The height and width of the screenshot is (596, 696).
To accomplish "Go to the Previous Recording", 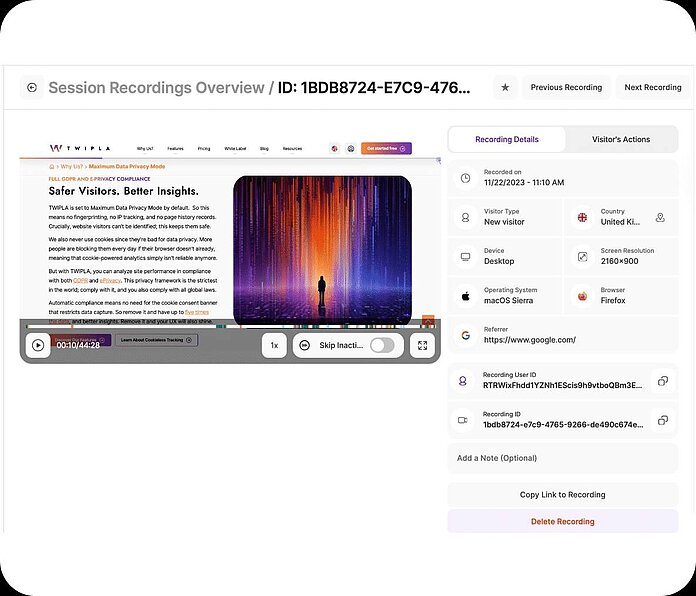I will pos(566,88).
